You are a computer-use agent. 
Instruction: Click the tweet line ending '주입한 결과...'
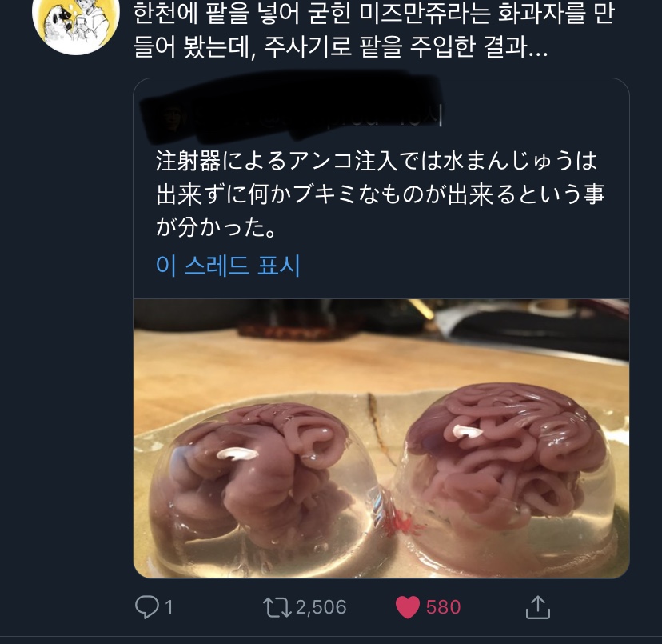(341, 46)
